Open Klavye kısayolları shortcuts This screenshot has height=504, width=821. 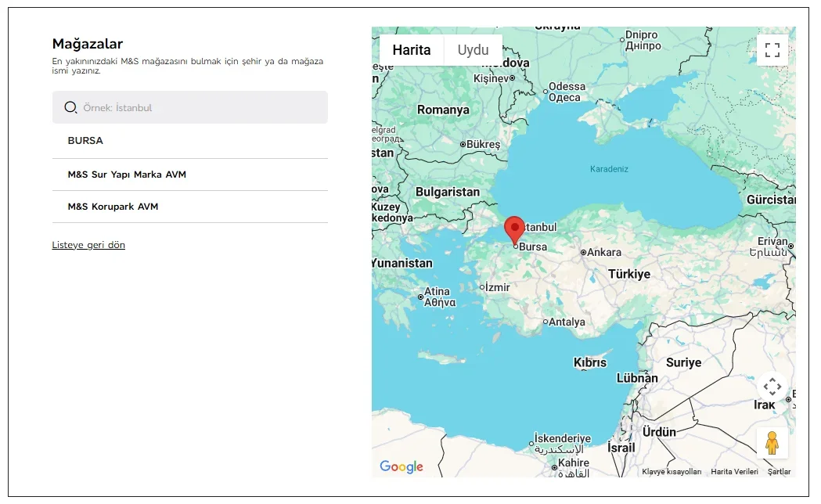pyautogui.click(x=672, y=472)
